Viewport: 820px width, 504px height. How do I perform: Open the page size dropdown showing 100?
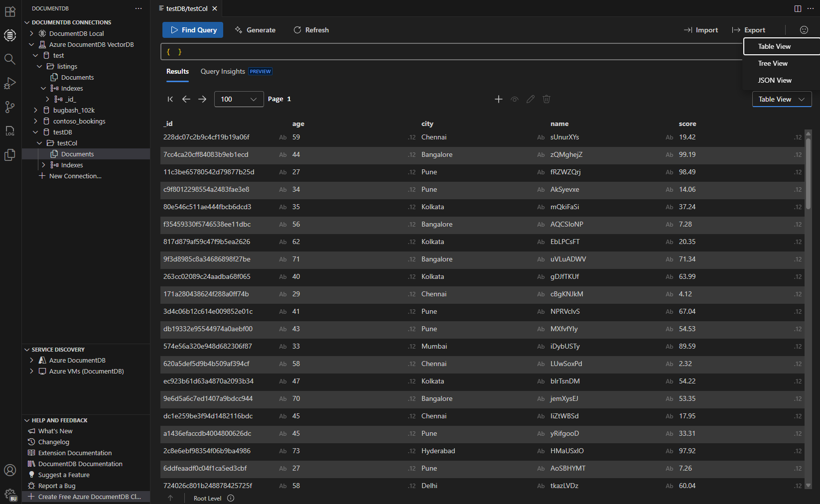[x=239, y=99]
